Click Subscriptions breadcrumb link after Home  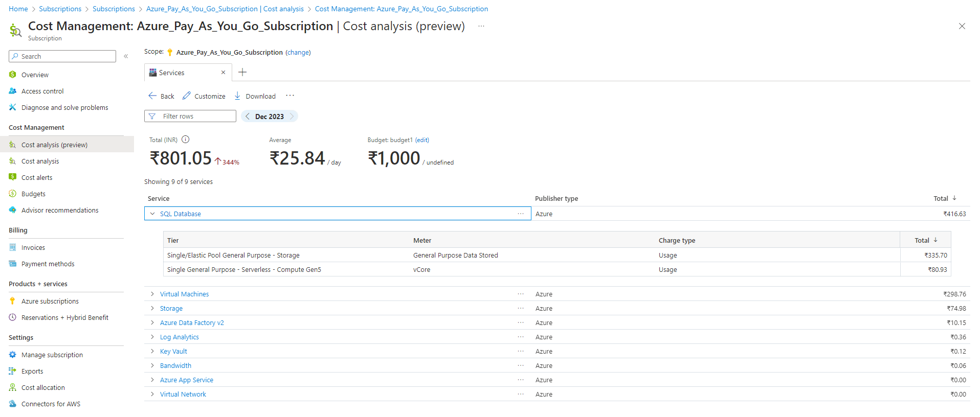(60, 9)
